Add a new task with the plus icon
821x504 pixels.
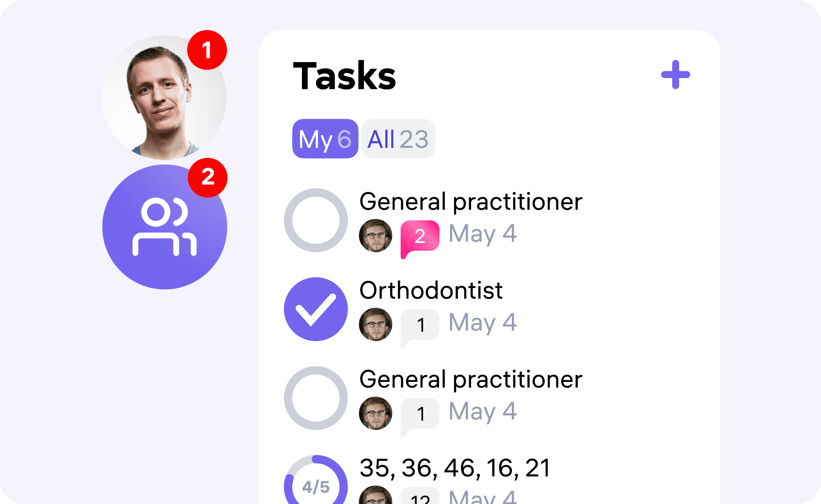click(676, 75)
